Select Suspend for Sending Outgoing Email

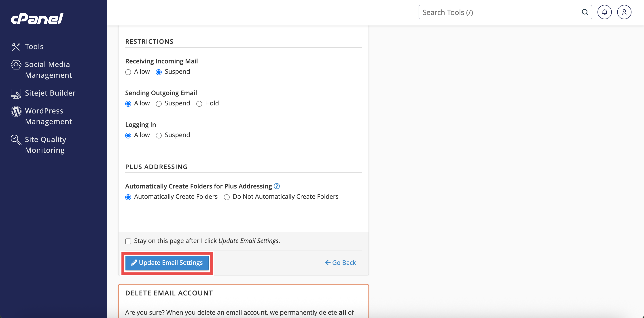click(159, 104)
